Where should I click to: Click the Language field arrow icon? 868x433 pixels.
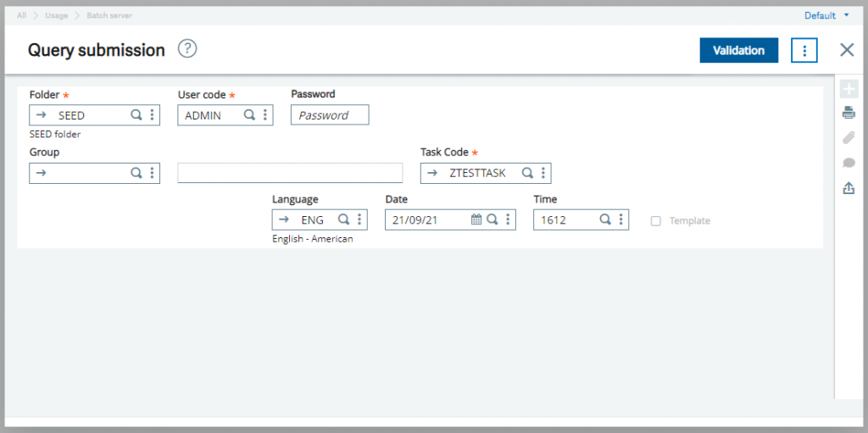pyautogui.click(x=283, y=219)
